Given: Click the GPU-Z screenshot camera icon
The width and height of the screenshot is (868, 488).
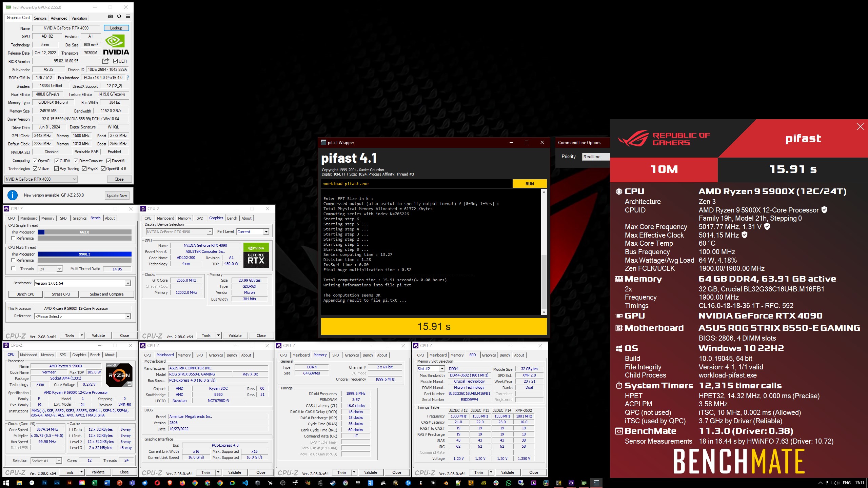Looking at the screenshot, I should (x=110, y=16).
